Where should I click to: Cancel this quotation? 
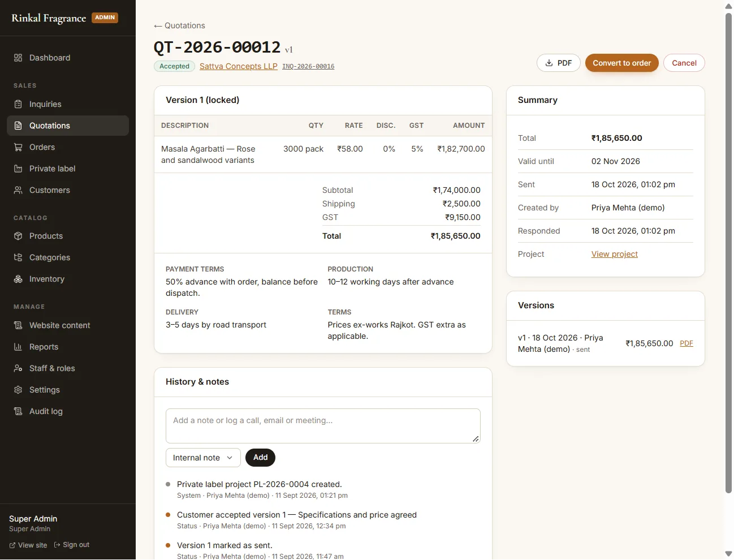click(x=684, y=63)
